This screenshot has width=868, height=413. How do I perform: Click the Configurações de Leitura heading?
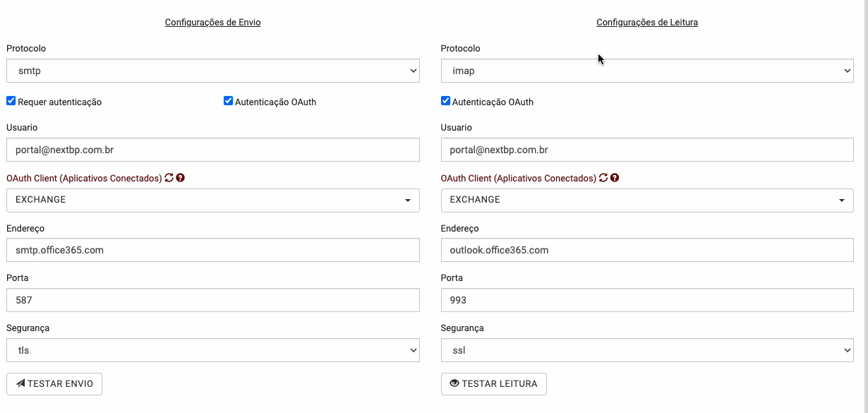click(x=646, y=23)
